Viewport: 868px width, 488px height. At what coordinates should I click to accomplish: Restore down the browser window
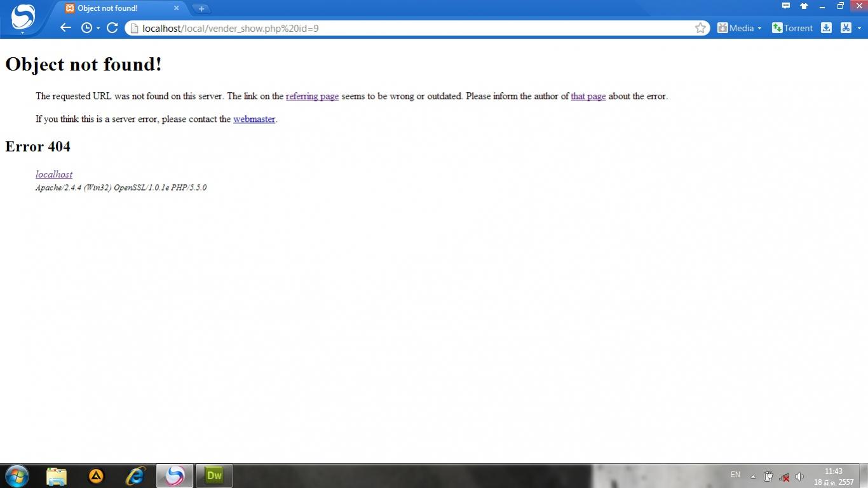840,6
